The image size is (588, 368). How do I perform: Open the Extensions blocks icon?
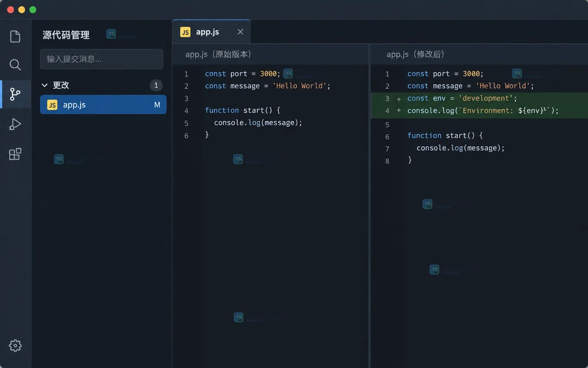15,154
